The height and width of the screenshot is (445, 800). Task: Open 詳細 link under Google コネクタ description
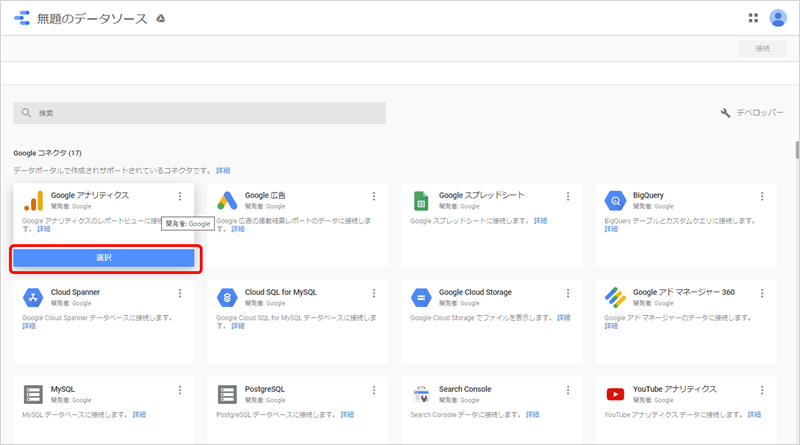[x=223, y=170]
